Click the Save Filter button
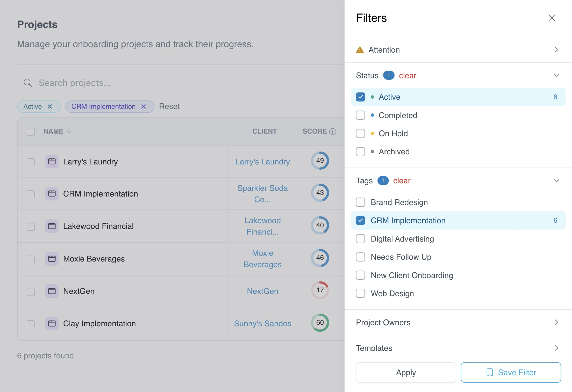Screen dimensions: 572x392 pos(511,372)
